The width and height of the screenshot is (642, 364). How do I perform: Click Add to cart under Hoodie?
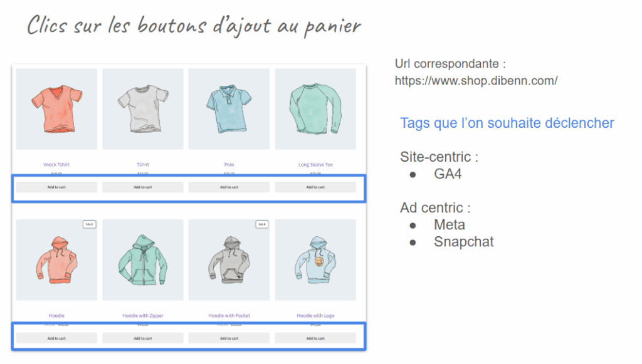tap(56, 338)
